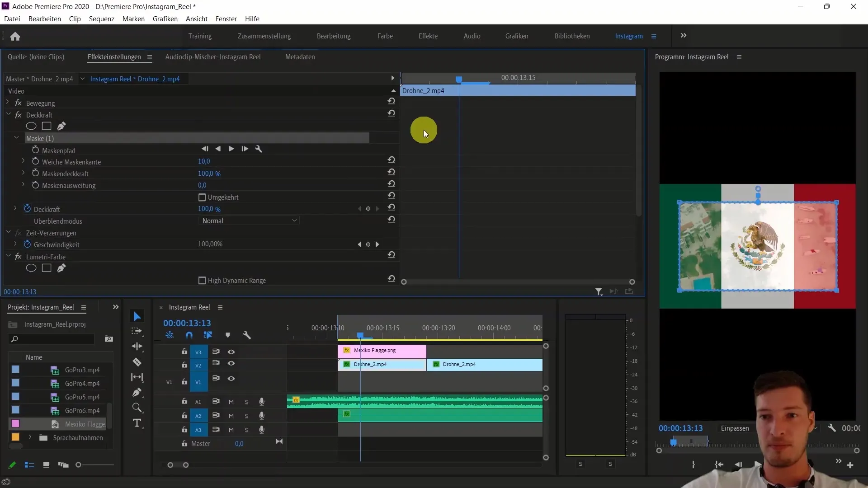The image size is (868, 488).
Task: Toggle snapping magnet in timeline
Action: click(x=189, y=335)
